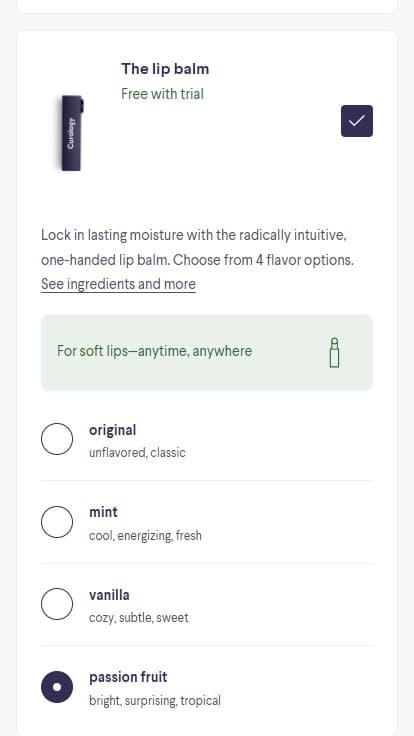Click the passion fruit label
This screenshot has width=414, height=736.
(x=128, y=677)
